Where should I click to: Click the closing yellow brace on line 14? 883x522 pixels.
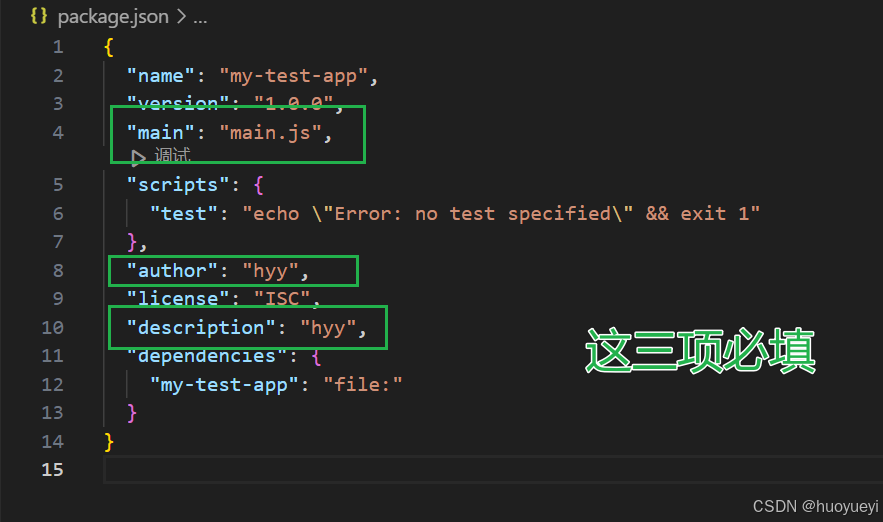(x=109, y=442)
